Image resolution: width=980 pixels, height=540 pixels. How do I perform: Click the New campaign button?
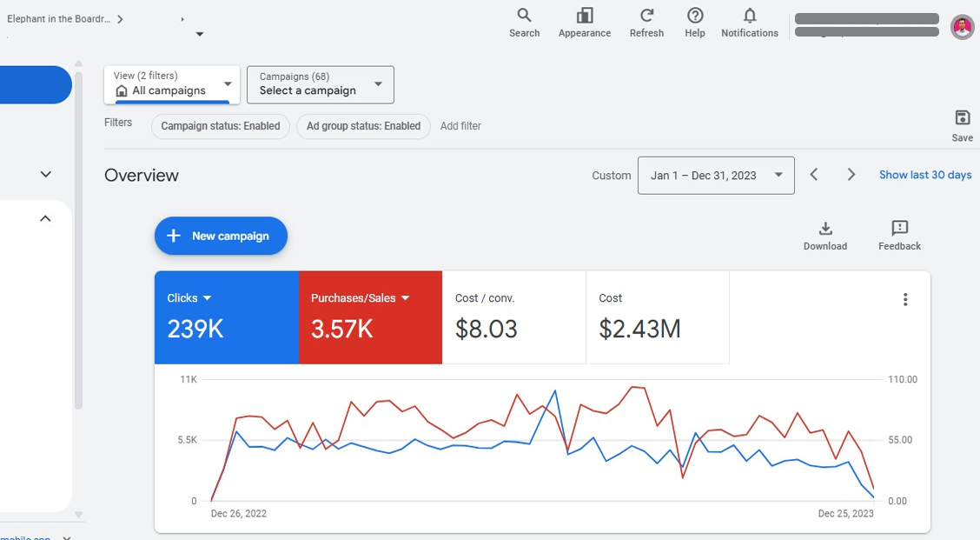click(221, 236)
